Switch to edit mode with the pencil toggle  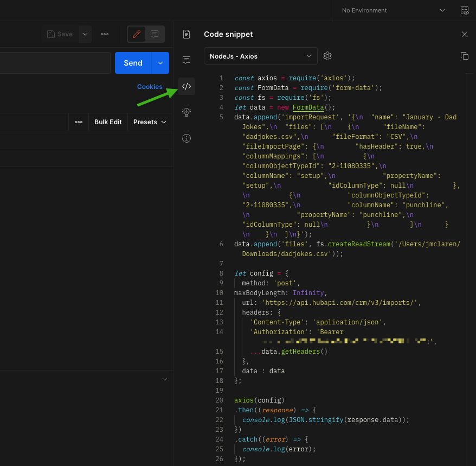(x=136, y=34)
